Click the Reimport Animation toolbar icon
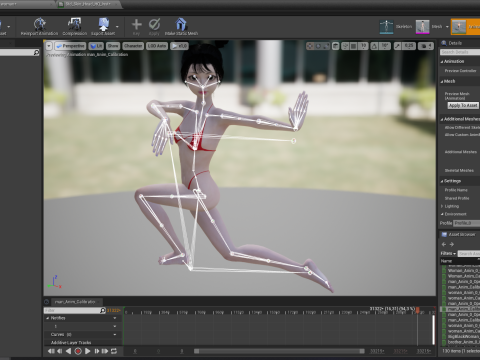 coord(40,24)
